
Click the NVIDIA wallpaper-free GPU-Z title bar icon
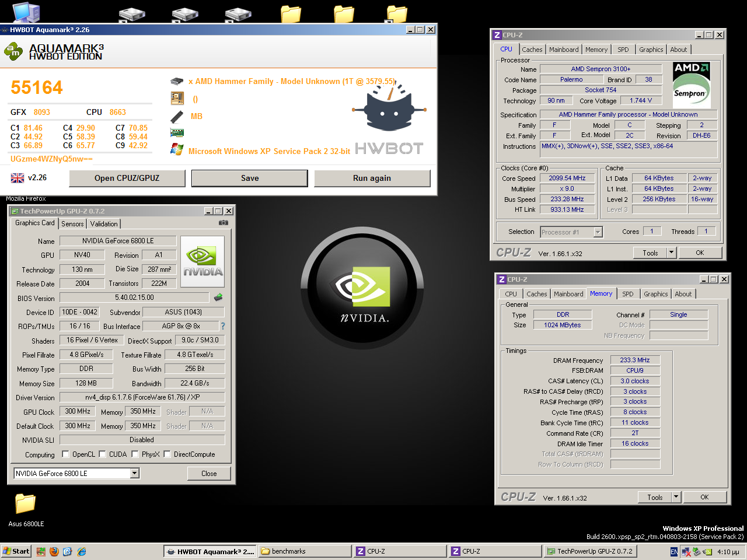tap(15, 211)
